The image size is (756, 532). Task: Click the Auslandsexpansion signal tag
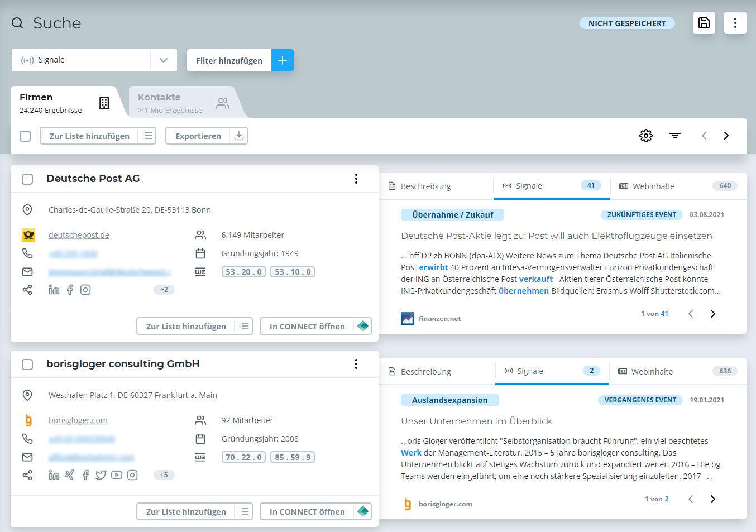pos(450,400)
